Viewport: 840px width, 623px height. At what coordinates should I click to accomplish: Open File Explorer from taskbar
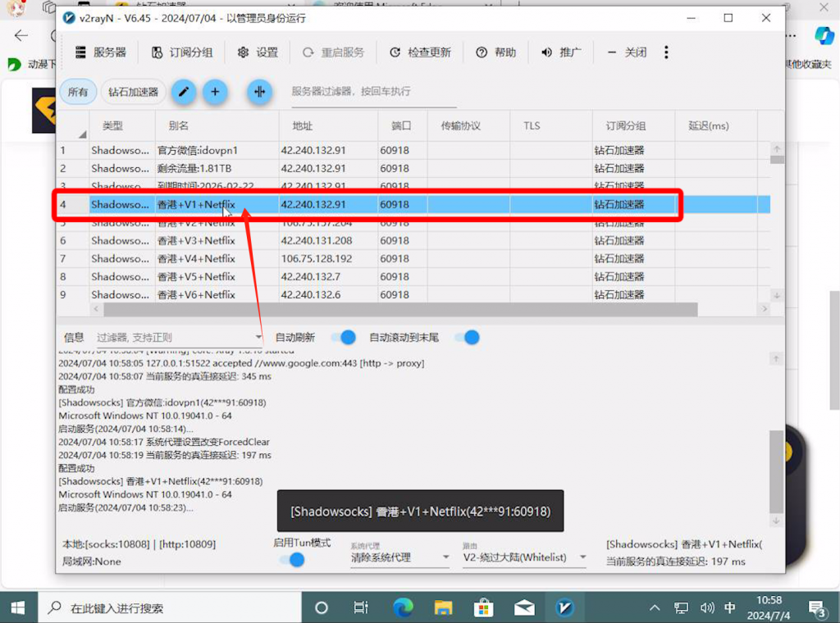[x=443, y=607]
